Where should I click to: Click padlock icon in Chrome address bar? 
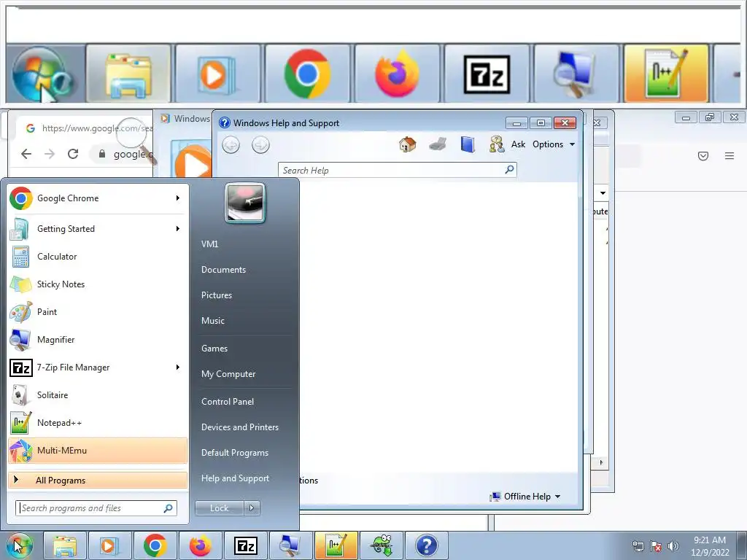(101, 154)
